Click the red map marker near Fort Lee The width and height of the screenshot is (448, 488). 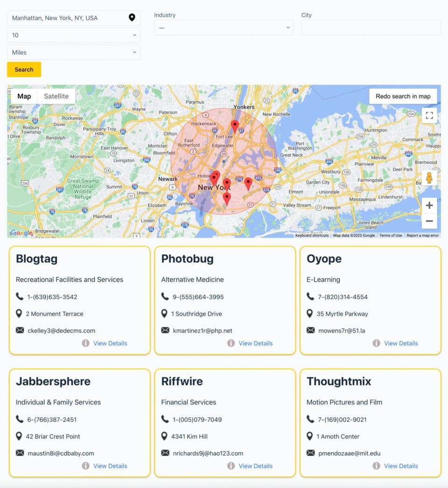tap(235, 127)
